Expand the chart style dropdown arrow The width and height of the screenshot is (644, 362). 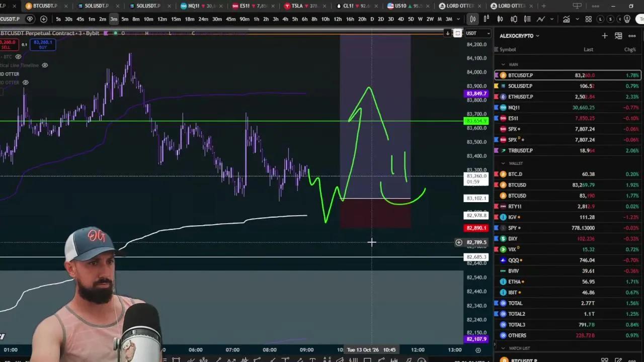(x=552, y=19)
